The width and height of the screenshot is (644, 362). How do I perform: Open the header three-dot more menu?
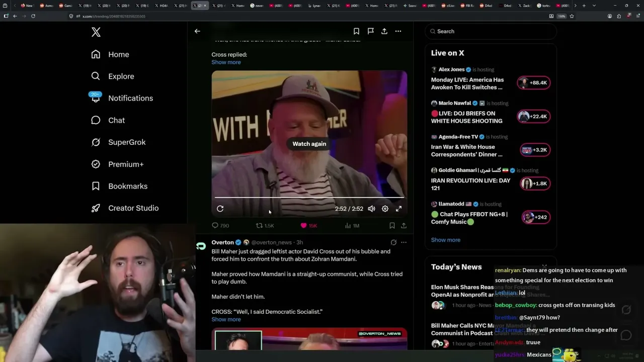tap(398, 31)
